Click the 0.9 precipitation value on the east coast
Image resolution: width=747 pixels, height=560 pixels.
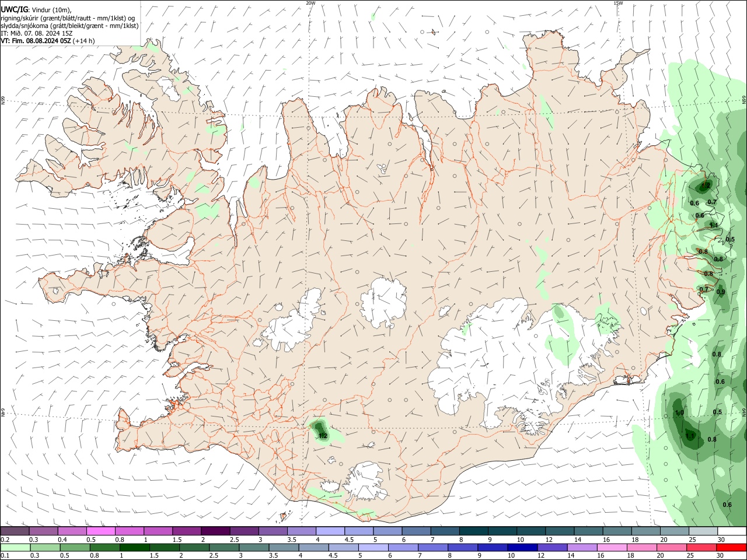click(721, 292)
